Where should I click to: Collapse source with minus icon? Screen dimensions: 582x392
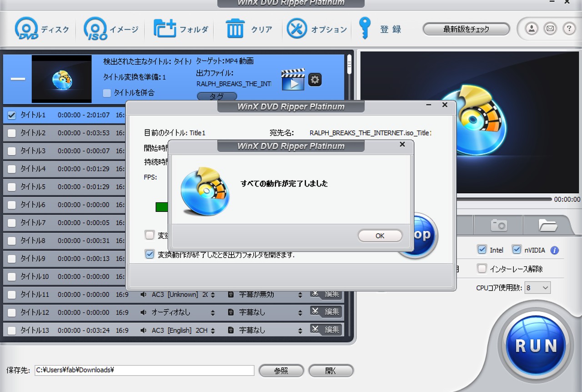pyautogui.click(x=18, y=79)
